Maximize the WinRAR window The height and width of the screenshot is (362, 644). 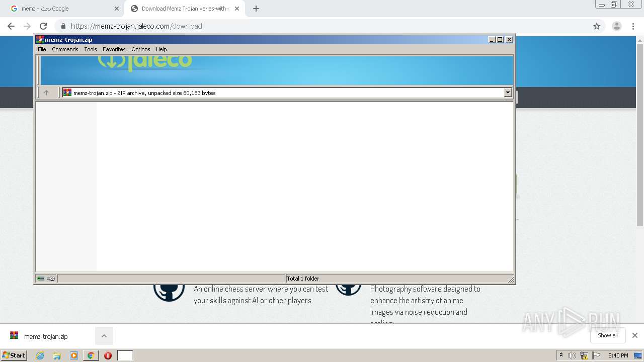(500, 40)
